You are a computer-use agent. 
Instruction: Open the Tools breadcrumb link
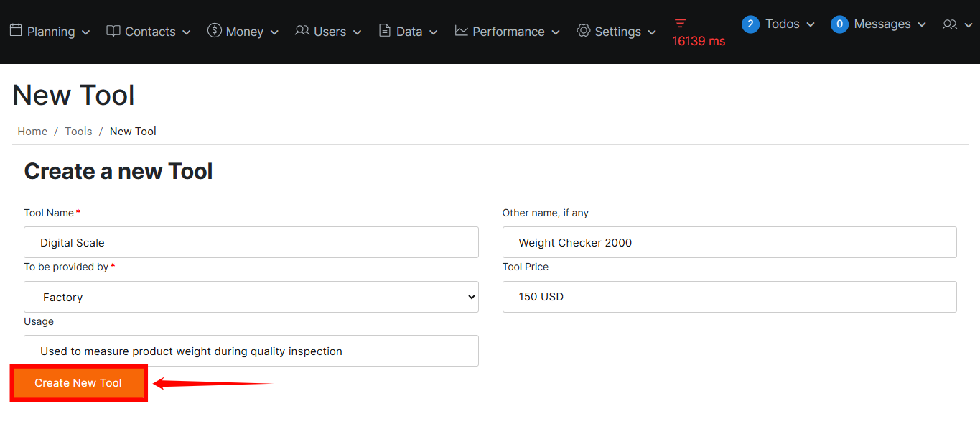click(x=78, y=132)
